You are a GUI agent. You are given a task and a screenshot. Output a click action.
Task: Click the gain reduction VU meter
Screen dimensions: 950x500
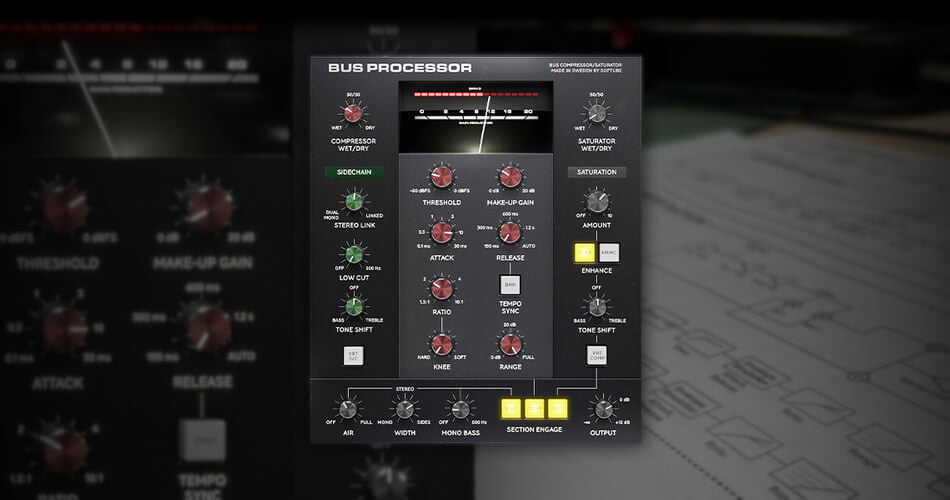point(476,119)
